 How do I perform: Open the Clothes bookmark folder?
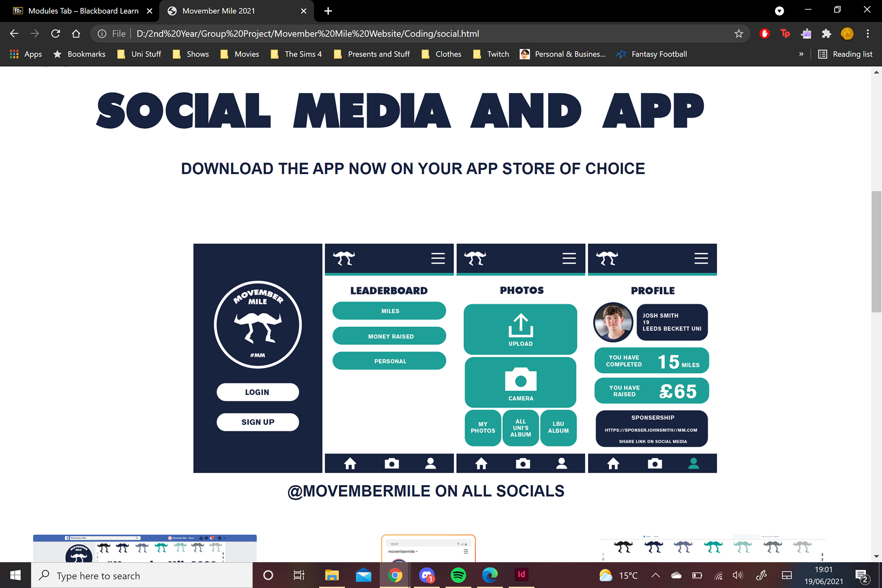(x=442, y=54)
